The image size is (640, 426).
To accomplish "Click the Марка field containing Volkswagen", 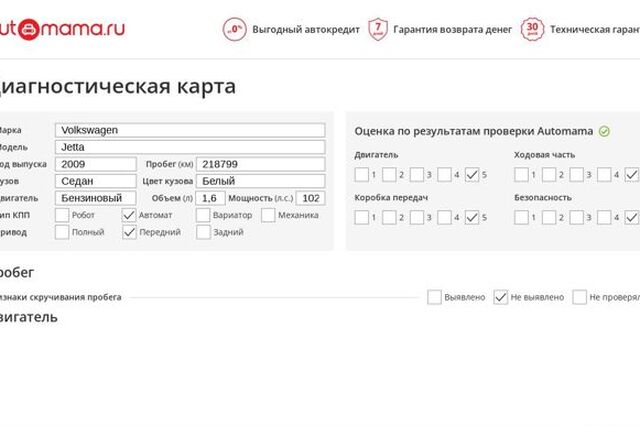I will [x=190, y=130].
